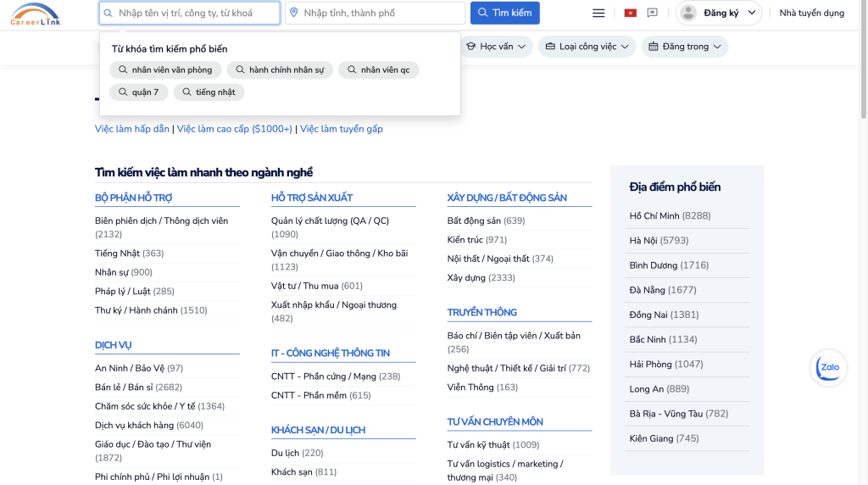Select the 'nhân viên văn phòng' keyword suggestion
Image resolution: width=868 pixels, height=485 pixels.
[x=165, y=70]
